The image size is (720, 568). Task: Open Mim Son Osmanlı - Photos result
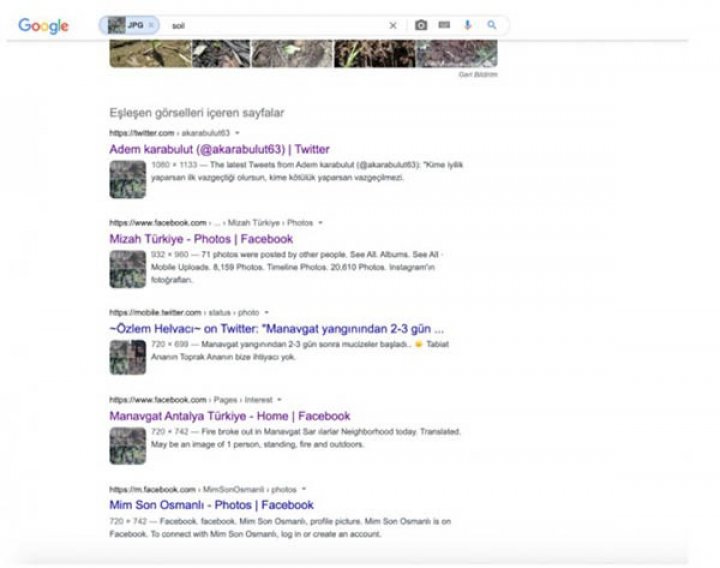point(211,505)
